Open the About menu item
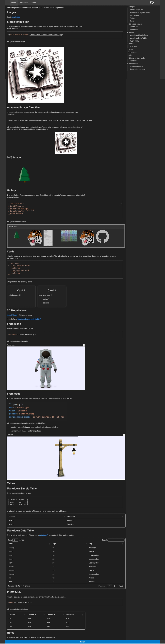The height and width of the screenshot is (644, 165). [x=34, y=2]
